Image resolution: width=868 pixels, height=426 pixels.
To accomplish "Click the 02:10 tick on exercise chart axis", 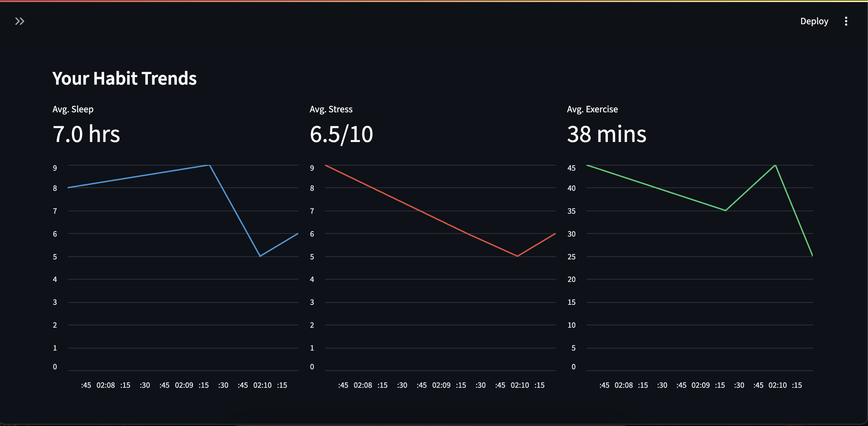I will click(778, 385).
